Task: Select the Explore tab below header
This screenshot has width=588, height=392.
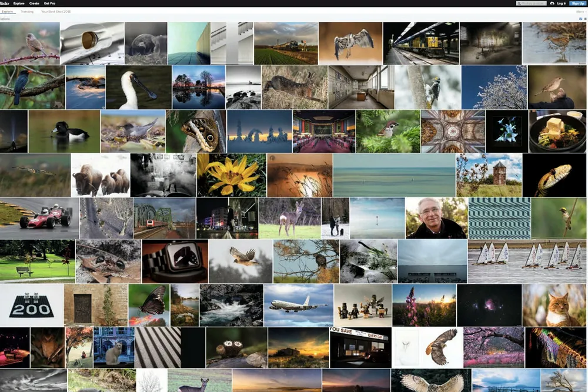Action: [x=8, y=12]
